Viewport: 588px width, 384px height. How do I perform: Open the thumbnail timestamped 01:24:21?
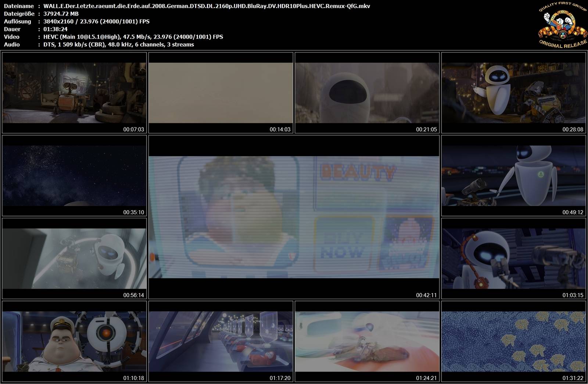(x=367, y=341)
